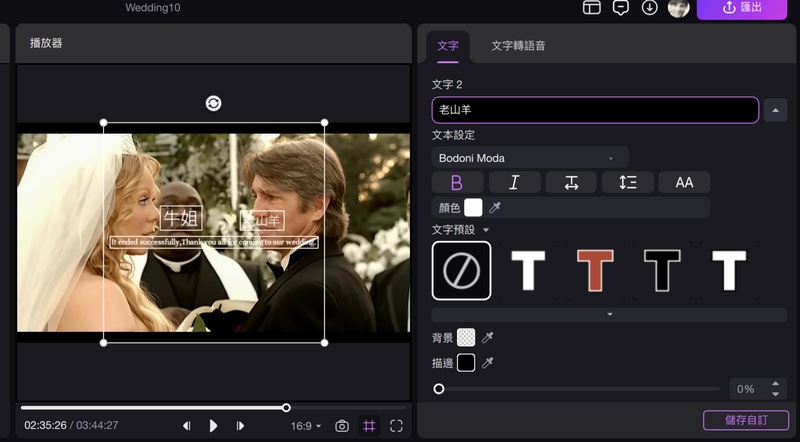
Task: Open the white text color swatch
Action: [473, 208]
